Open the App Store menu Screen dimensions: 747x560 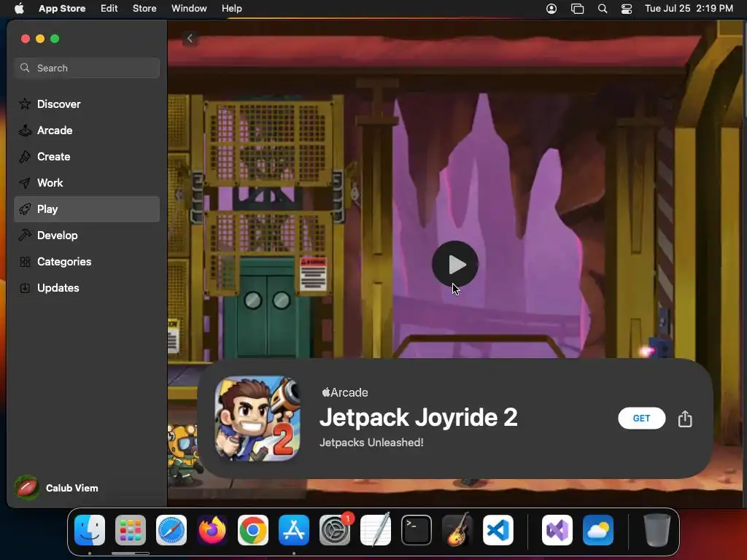click(62, 8)
